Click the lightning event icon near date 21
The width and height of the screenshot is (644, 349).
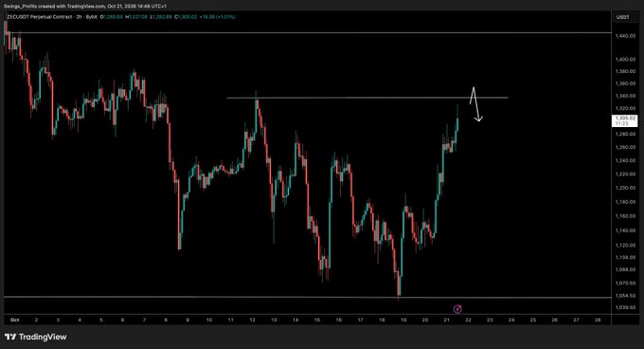pos(457,309)
